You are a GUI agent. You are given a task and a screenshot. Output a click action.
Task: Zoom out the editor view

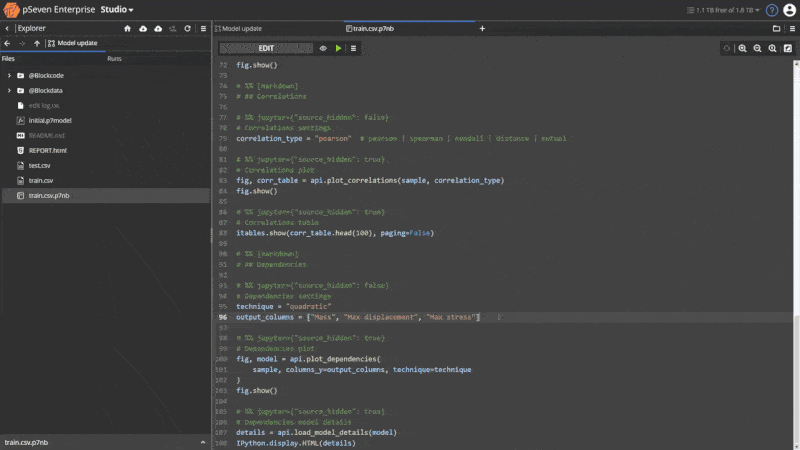758,48
